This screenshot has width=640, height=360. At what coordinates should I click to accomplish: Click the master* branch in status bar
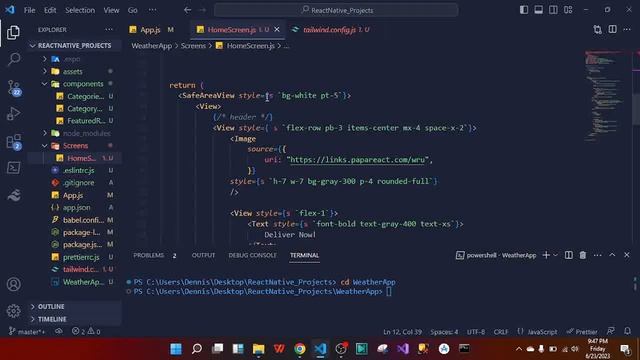(x=27, y=331)
